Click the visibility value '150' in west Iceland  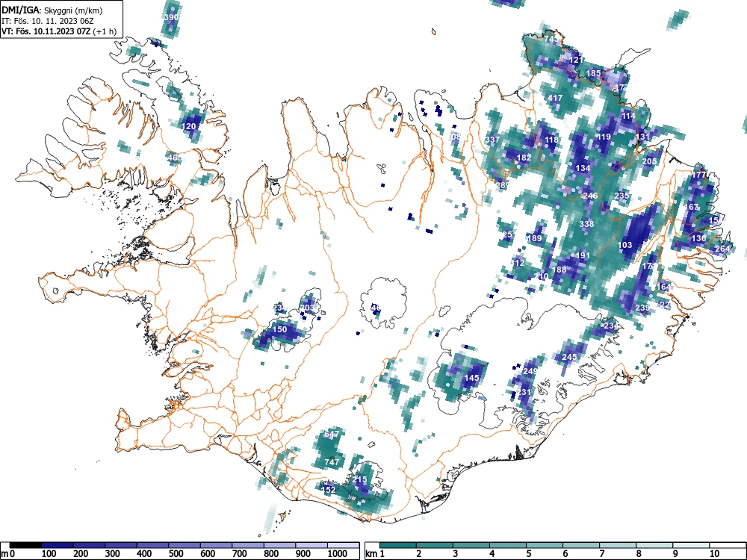[x=280, y=329]
